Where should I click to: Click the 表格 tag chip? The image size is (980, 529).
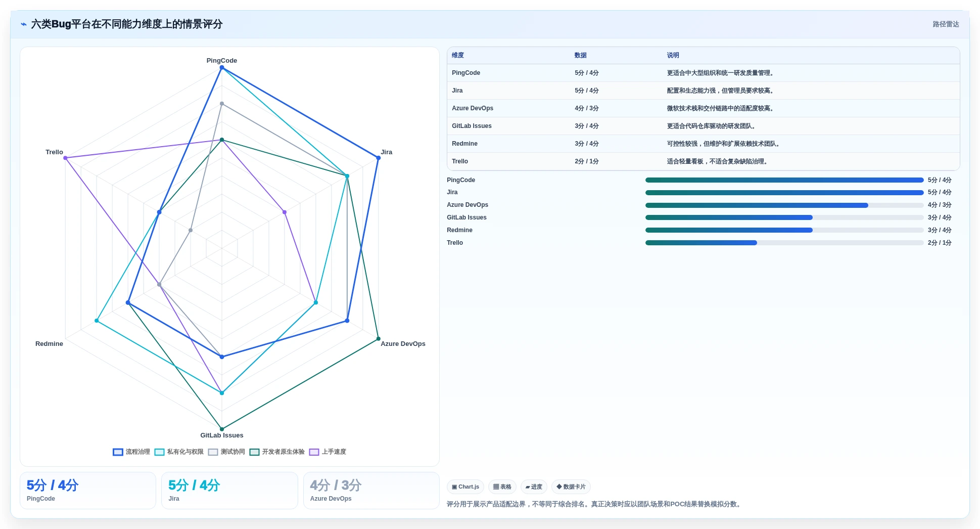point(502,487)
